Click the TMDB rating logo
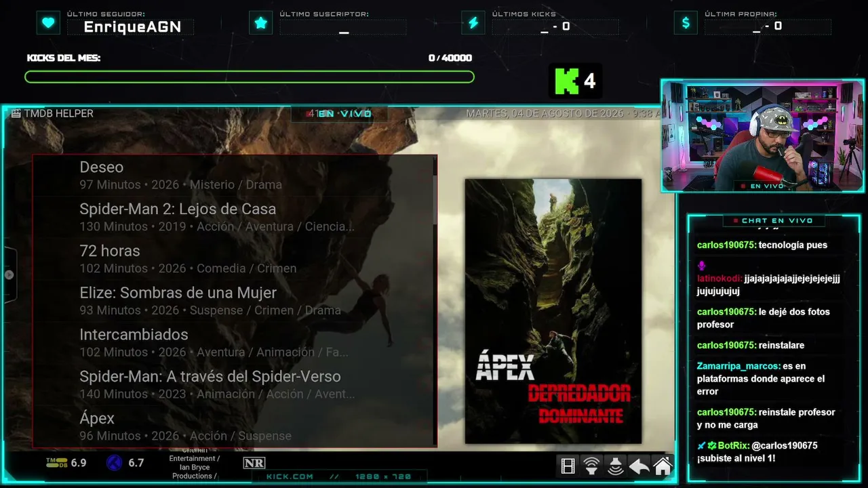Viewport: 868px width, 488px height. pyautogui.click(x=56, y=463)
